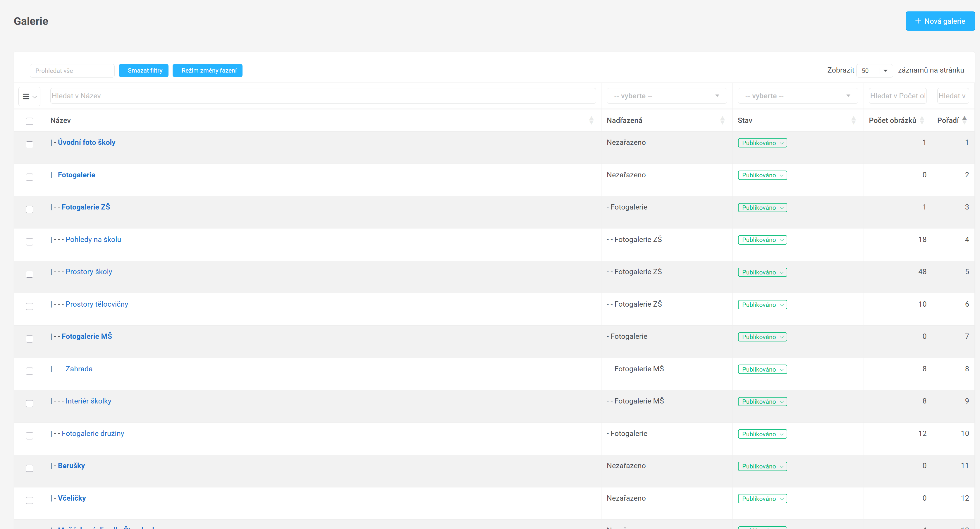Select the Zahrada row checkbox
The height and width of the screenshot is (529, 980).
point(29,371)
